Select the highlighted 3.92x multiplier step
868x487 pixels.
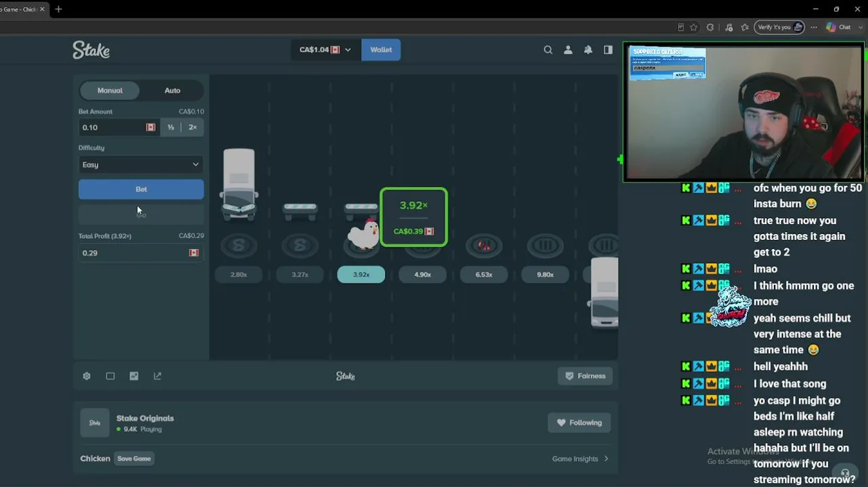click(x=361, y=275)
